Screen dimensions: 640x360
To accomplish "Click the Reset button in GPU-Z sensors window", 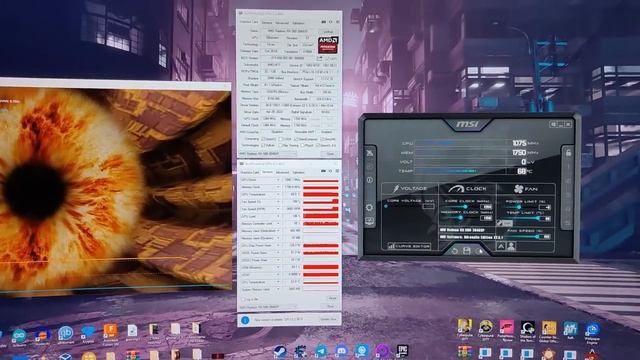I will pyautogui.click(x=332, y=298).
